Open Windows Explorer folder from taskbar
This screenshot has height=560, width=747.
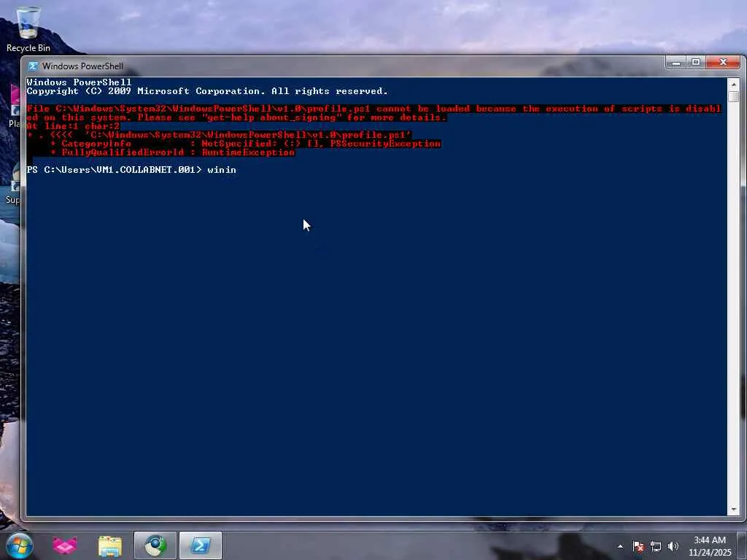pyautogui.click(x=110, y=545)
